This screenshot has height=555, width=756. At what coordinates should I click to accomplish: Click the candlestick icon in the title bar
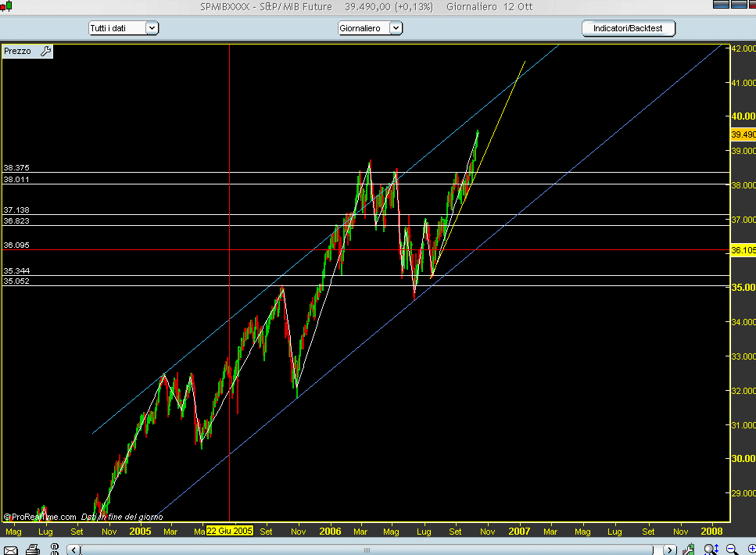click(x=5, y=6)
